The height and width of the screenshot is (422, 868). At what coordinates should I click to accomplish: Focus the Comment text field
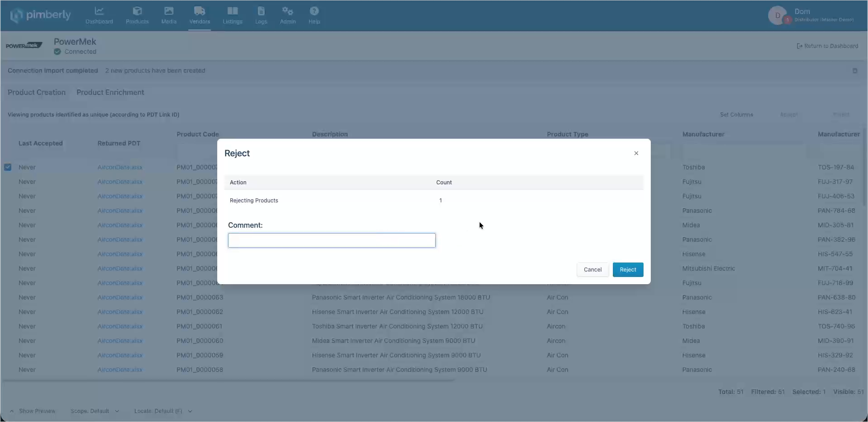pos(332,240)
